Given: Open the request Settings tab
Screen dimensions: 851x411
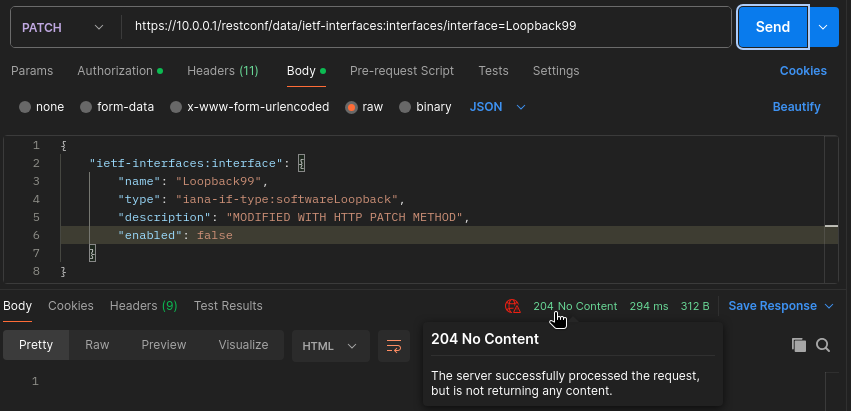Looking at the screenshot, I should point(556,71).
